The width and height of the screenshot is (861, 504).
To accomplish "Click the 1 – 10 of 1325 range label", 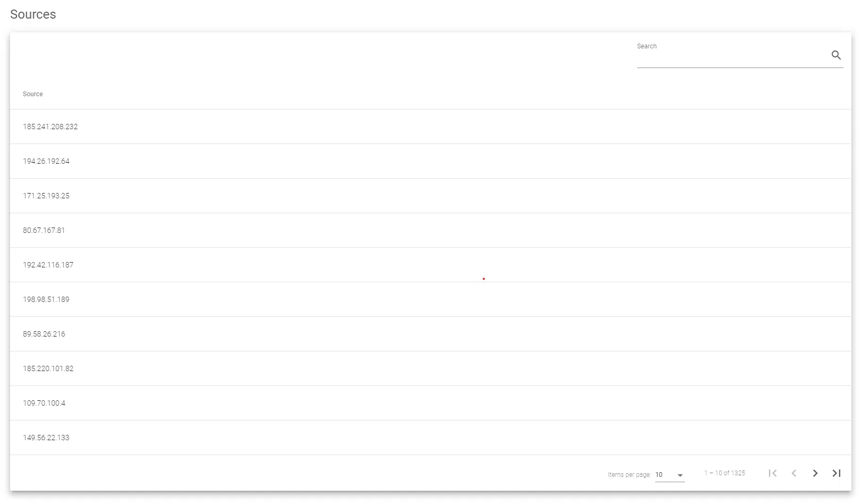I will [724, 473].
